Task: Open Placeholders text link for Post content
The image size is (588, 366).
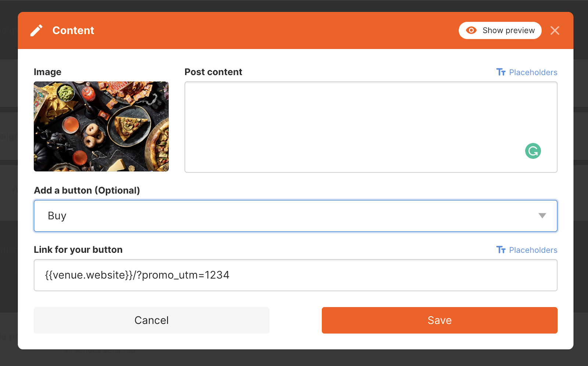Action: [533, 72]
